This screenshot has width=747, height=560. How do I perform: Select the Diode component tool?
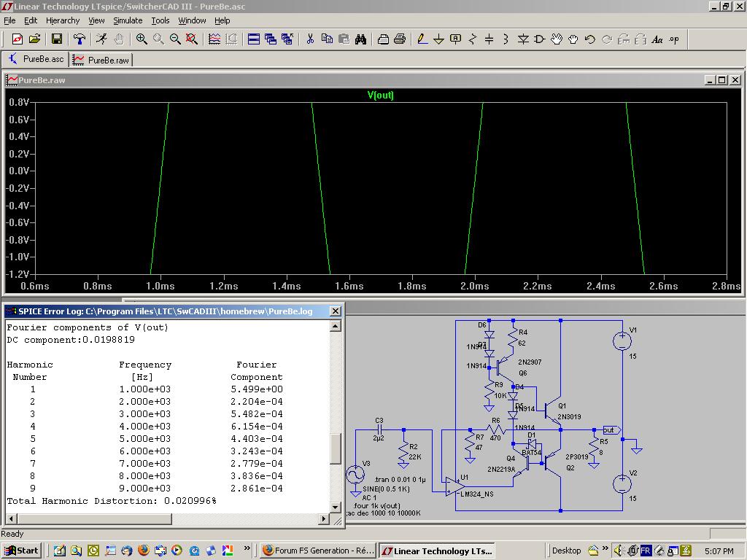(523, 39)
